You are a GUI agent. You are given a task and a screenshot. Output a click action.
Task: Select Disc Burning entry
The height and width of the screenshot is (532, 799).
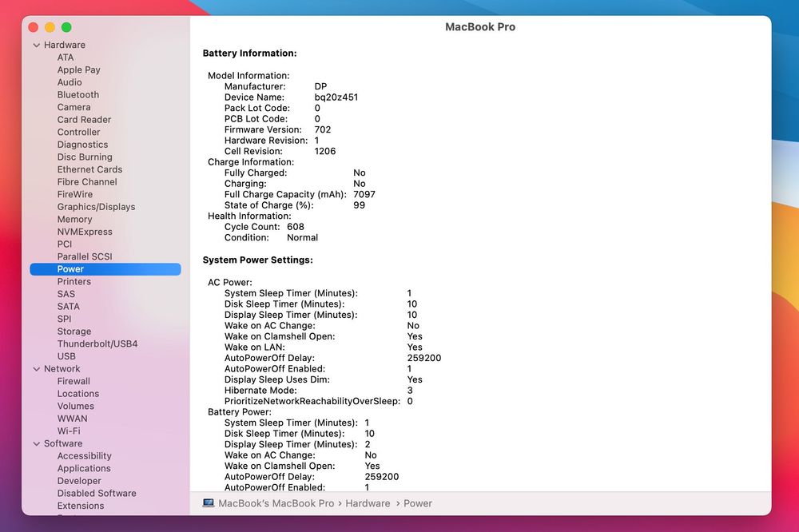click(85, 157)
